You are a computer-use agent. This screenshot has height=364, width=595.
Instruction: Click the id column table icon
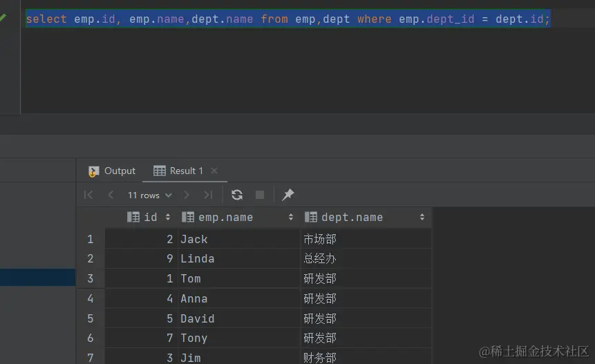point(133,218)
